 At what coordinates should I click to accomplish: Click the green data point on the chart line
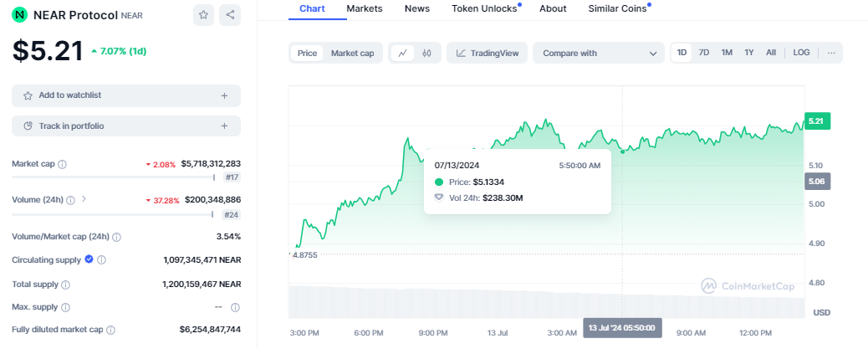click(x=622, y=151)
